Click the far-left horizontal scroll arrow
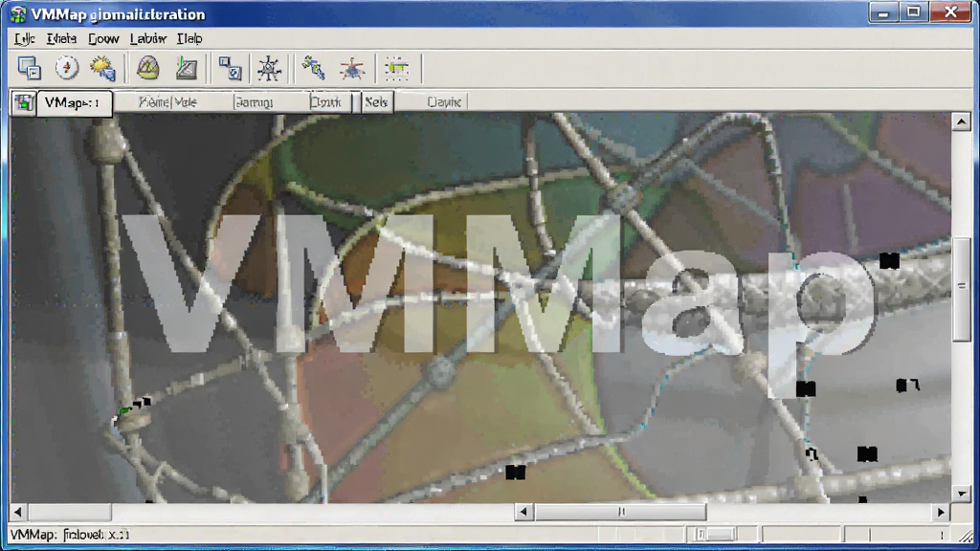The height and width of the screenshot is (551, 980). click(x=17, y=513)
